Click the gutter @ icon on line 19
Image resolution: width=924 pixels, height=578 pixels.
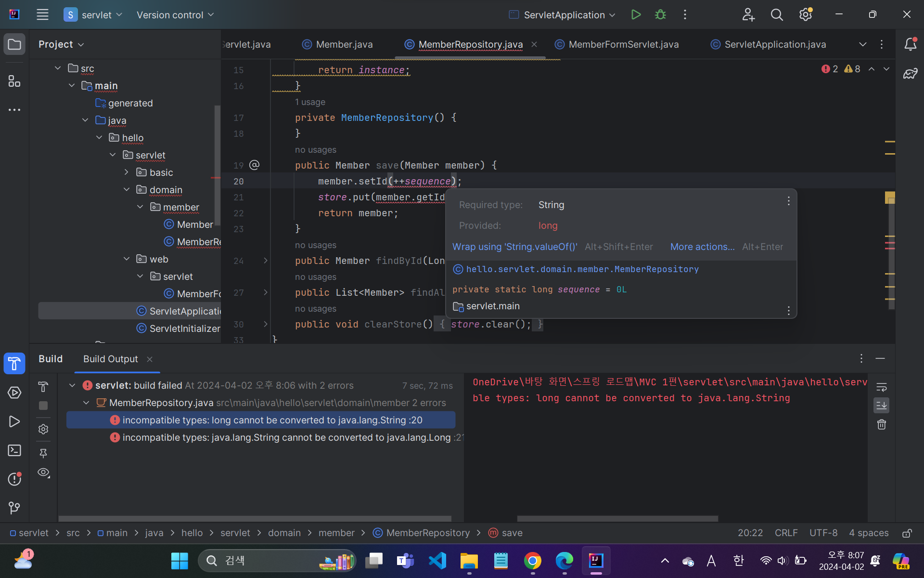tap(255, 165)
